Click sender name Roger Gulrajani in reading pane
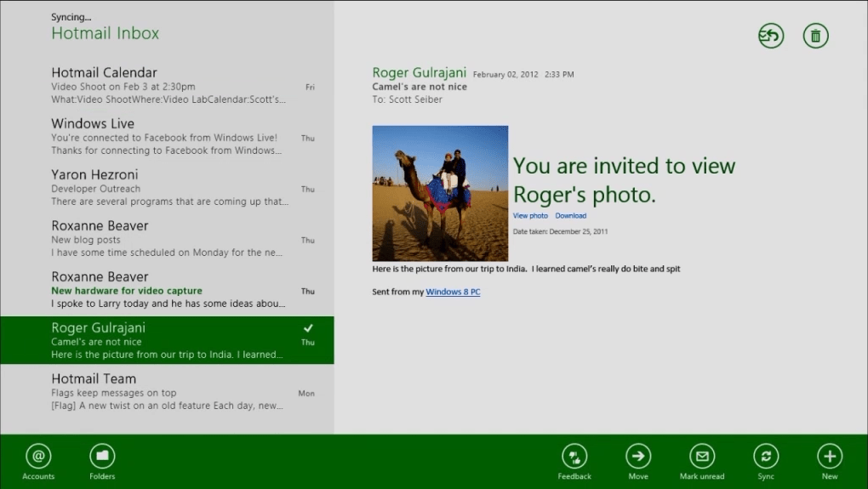Image resolution: width=868 pixels, height=489 pixels. (419, 72)
